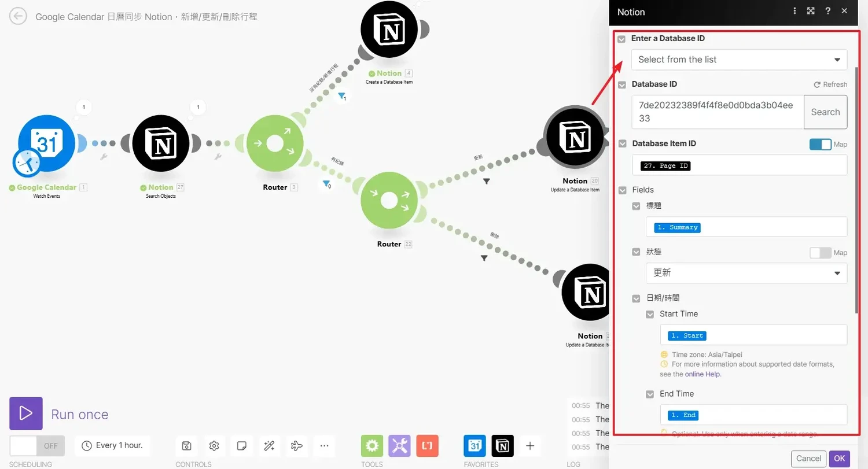Click the Auto-align magic wand

point(269,445)
